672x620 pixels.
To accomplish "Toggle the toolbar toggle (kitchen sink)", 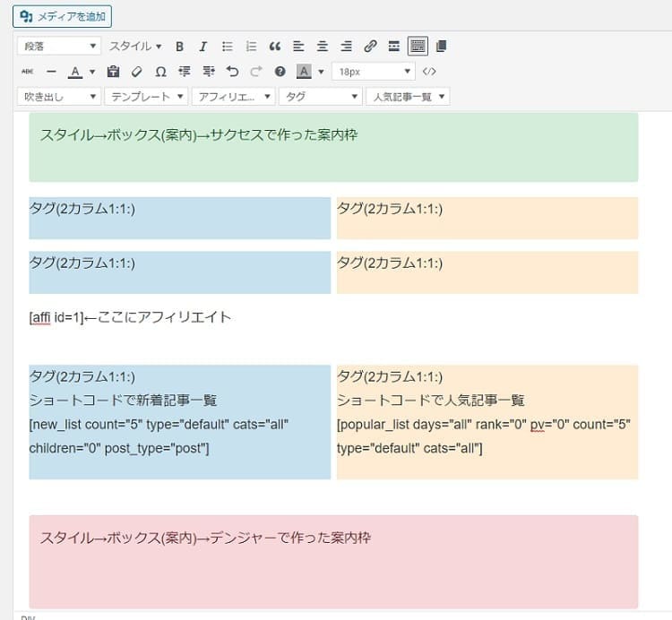I will point(418,46).
